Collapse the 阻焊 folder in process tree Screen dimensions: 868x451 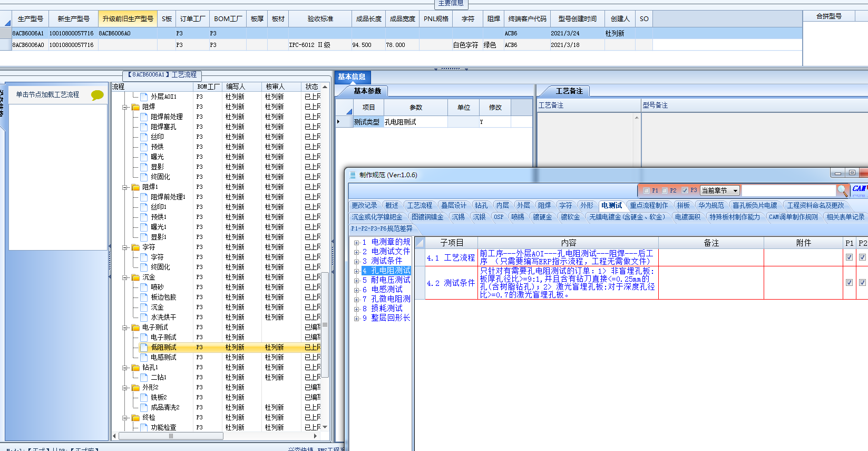pos(125,107)
